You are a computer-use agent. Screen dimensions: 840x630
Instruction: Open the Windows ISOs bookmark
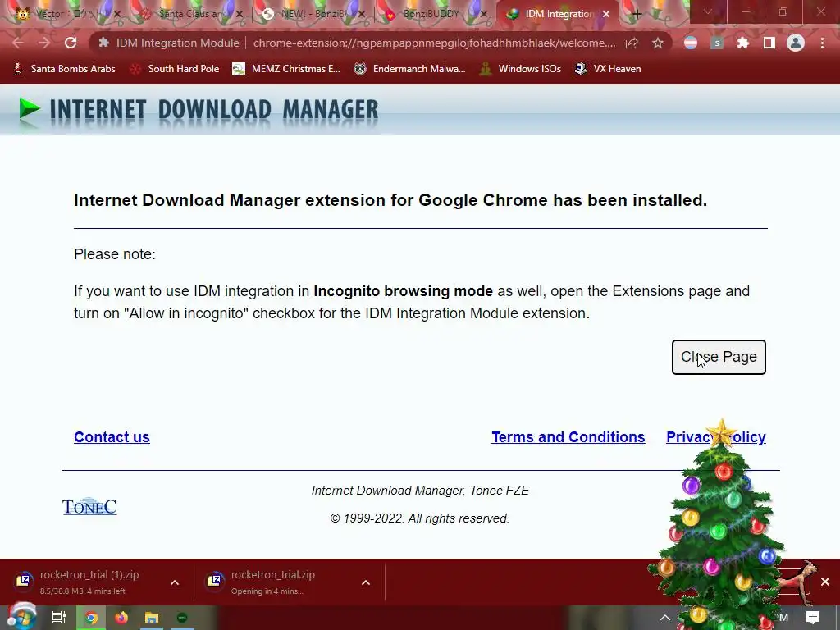tap(520, 69)
